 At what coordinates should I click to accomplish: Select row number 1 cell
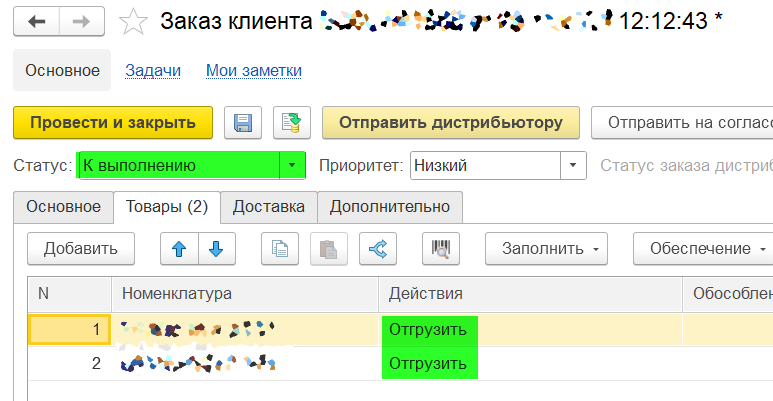click(70, 329)
